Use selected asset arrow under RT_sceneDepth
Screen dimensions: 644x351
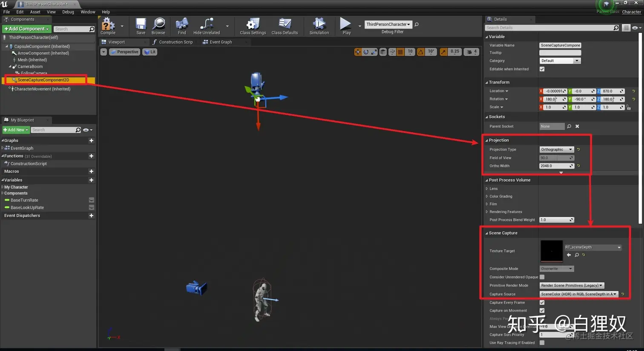coord(569,255)
